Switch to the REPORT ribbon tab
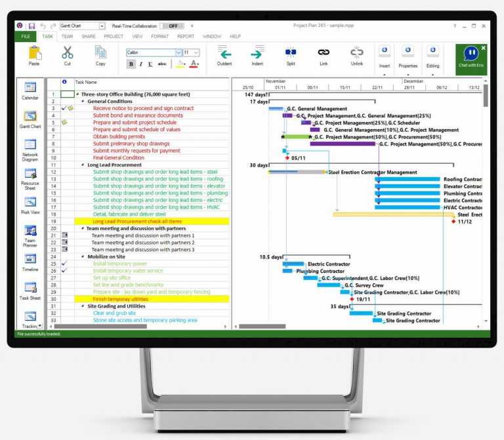504x440 pixels. [186, 36]
